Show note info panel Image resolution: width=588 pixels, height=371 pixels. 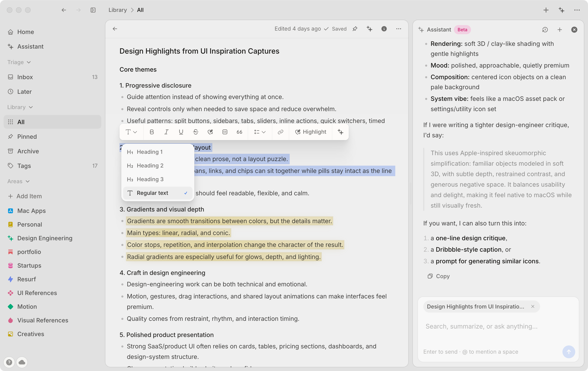pos(384,29)
